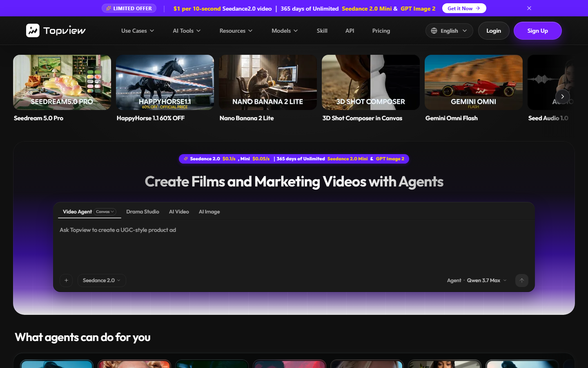The height and width of the screenshot is (368, 588).
Task: Expand the Use Cases menu
Action: pos(138,31)
